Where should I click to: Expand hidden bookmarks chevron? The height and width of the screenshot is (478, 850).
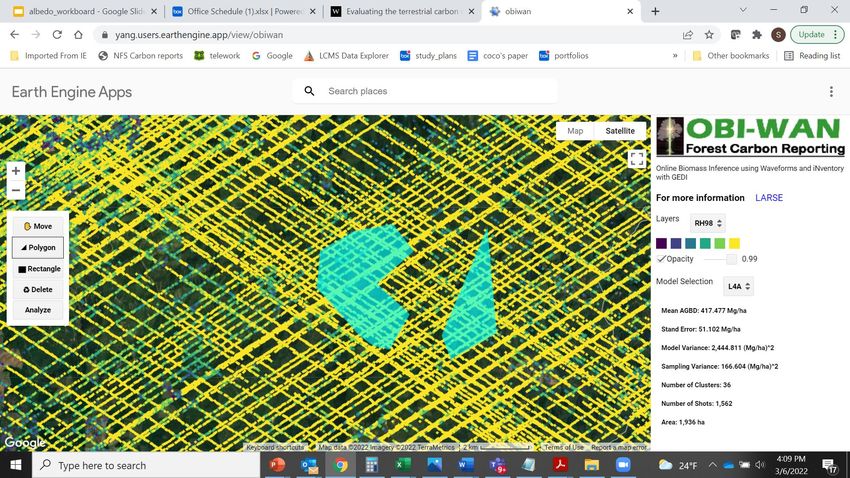pyautogui.click(x=675, y=56)
